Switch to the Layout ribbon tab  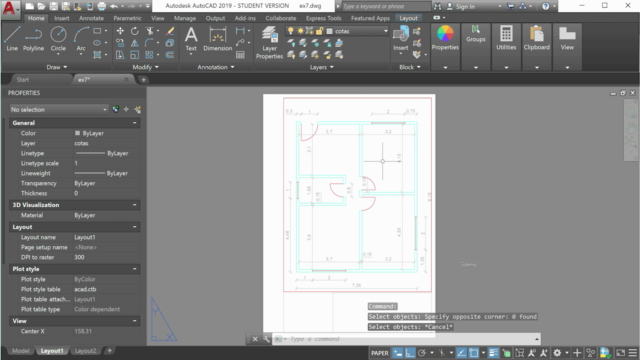coord(409,18)
